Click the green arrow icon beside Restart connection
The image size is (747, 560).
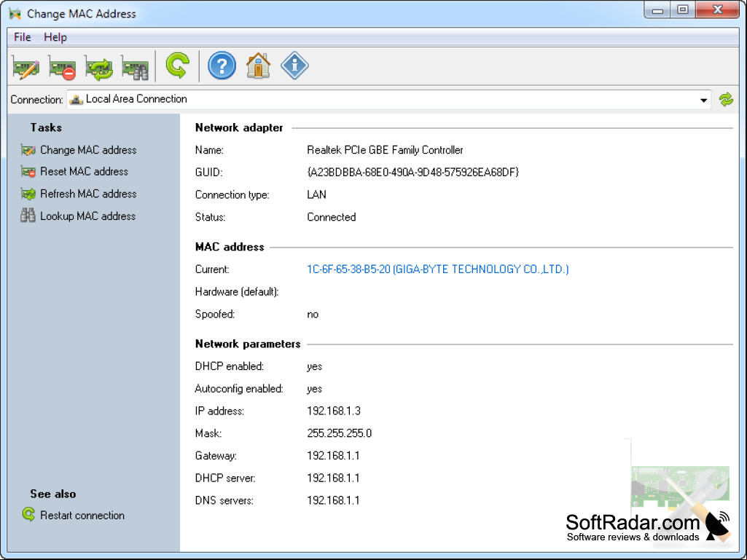28,515
